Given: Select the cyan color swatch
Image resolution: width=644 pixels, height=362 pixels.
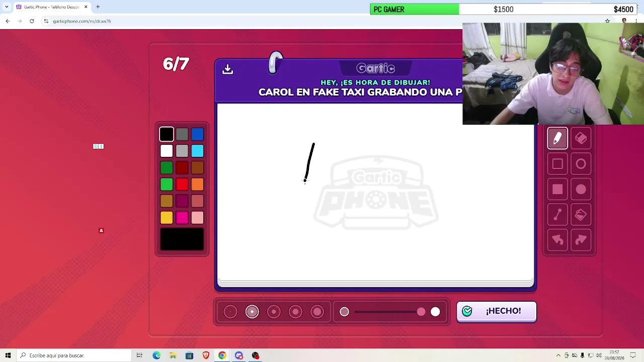Looking at the screenshot, I should (x=197, y=151).
